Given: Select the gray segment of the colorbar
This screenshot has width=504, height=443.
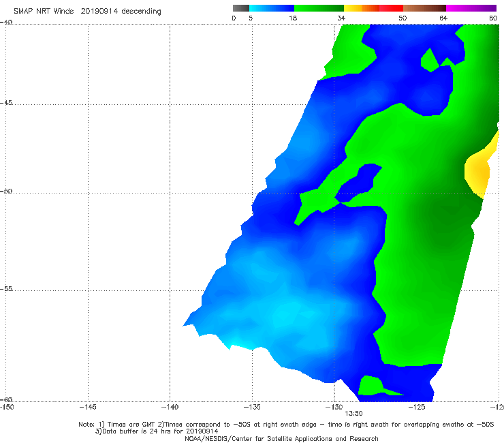Looking at the screenshot, I should [x=241, y=8].
